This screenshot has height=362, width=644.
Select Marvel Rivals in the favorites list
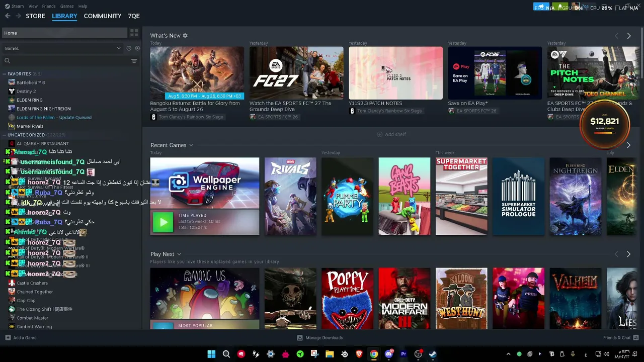(30, 126)
